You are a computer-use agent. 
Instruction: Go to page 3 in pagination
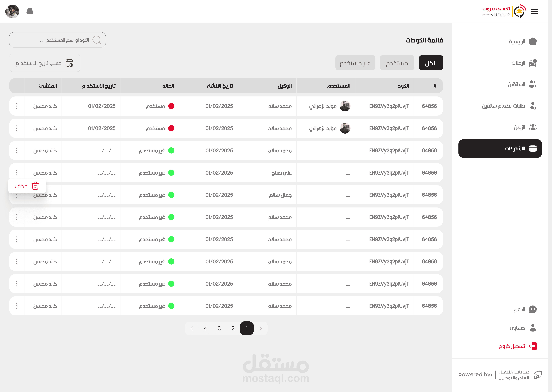(219, 328)
